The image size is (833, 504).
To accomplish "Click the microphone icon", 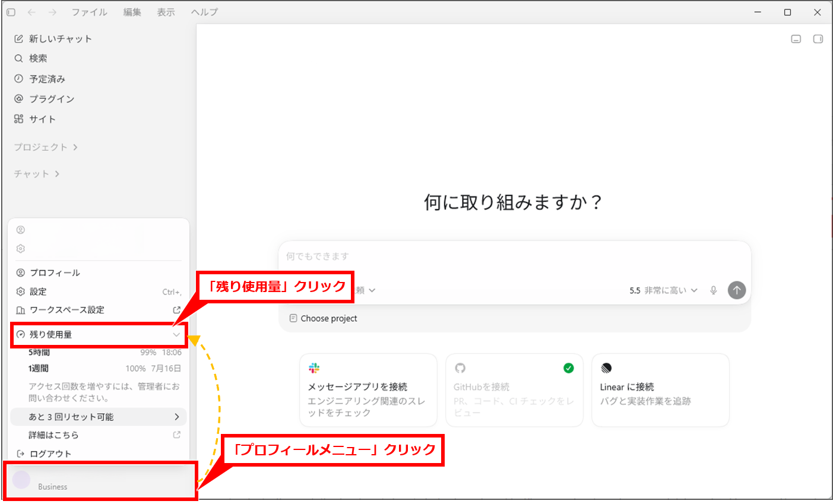I will coord(714,290).
